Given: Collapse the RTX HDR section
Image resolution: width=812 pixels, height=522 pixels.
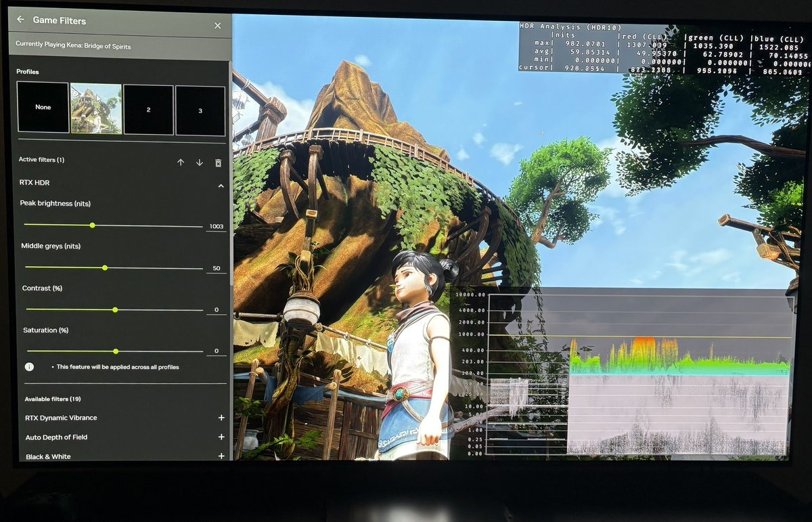Looking at the screenshot, I should [x=221, y=185].
